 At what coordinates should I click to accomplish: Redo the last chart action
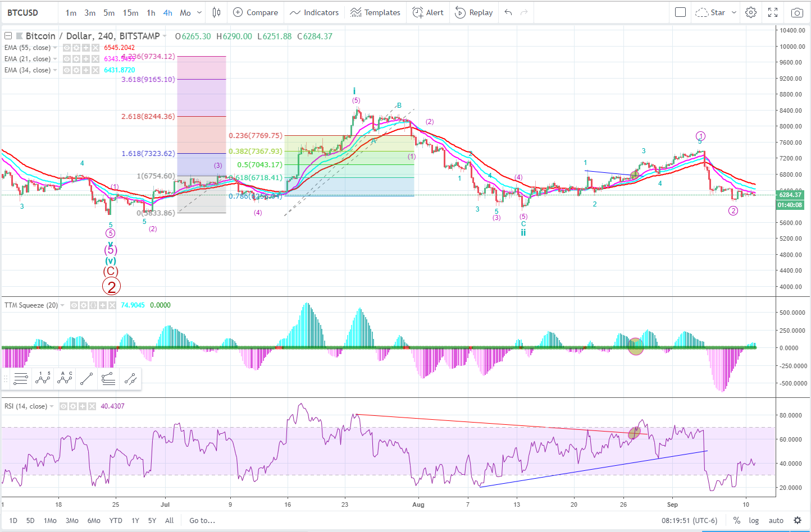[524, 12]
